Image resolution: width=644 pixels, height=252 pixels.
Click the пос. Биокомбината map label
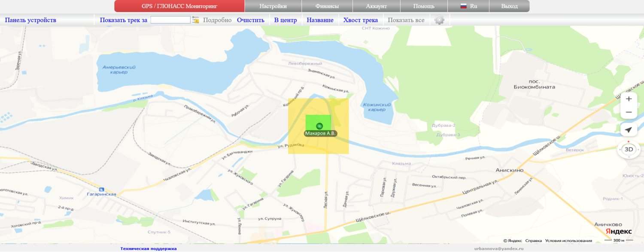tap(535, 84)
